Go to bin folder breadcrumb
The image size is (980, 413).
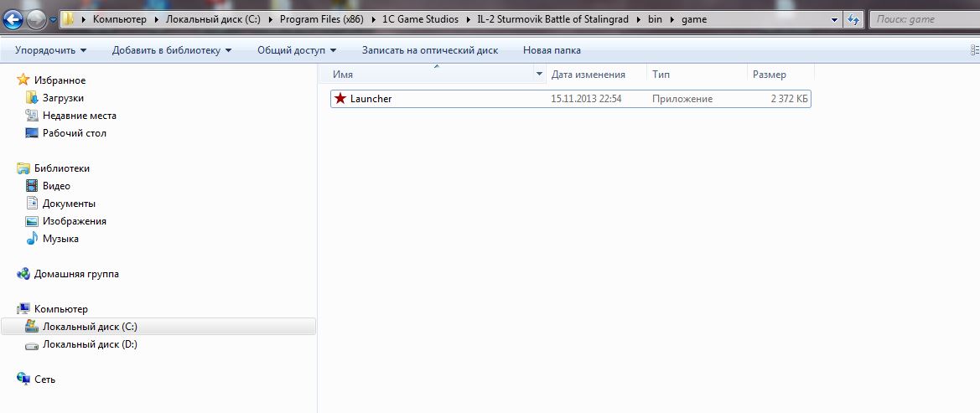tap(655, 18)
